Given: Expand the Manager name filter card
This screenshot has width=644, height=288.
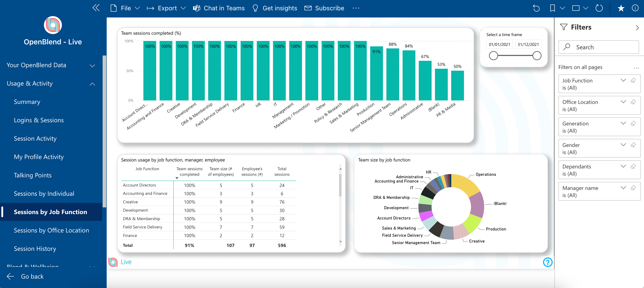Looking at the screenshot, I should pos(623,188).
